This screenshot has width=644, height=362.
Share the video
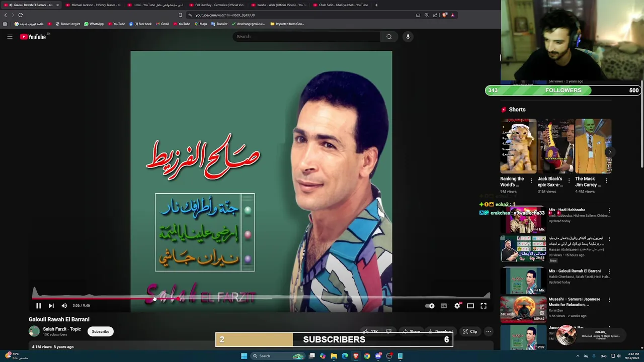pyautogui.click(x=411, y=331)
